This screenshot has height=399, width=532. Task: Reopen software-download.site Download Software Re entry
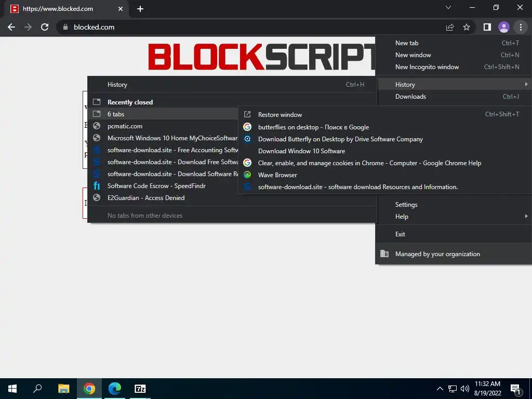click(x=163, y=174)
